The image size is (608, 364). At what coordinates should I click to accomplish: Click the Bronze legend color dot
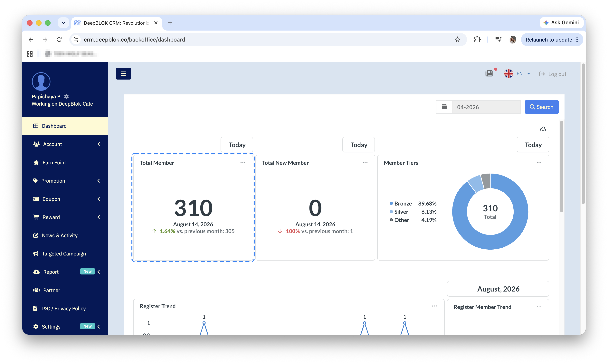[x=391, y=203]
